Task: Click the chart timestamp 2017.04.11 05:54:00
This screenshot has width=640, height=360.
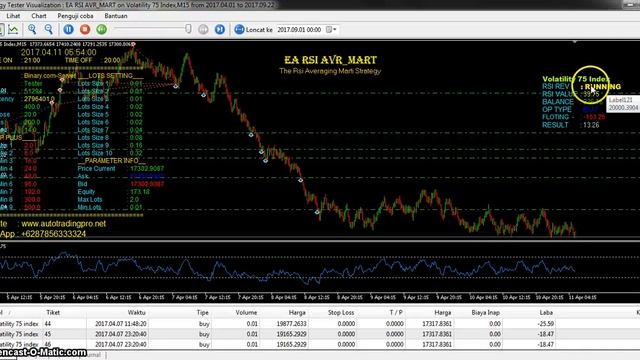Action: (58, 52)
